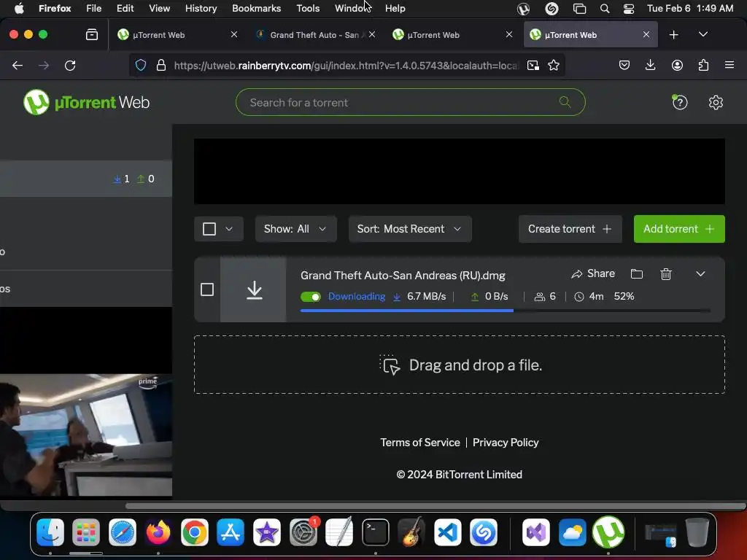Open the Firefox menu bar item
Viewport: 747px width, 560px height.
coord(55,9)
